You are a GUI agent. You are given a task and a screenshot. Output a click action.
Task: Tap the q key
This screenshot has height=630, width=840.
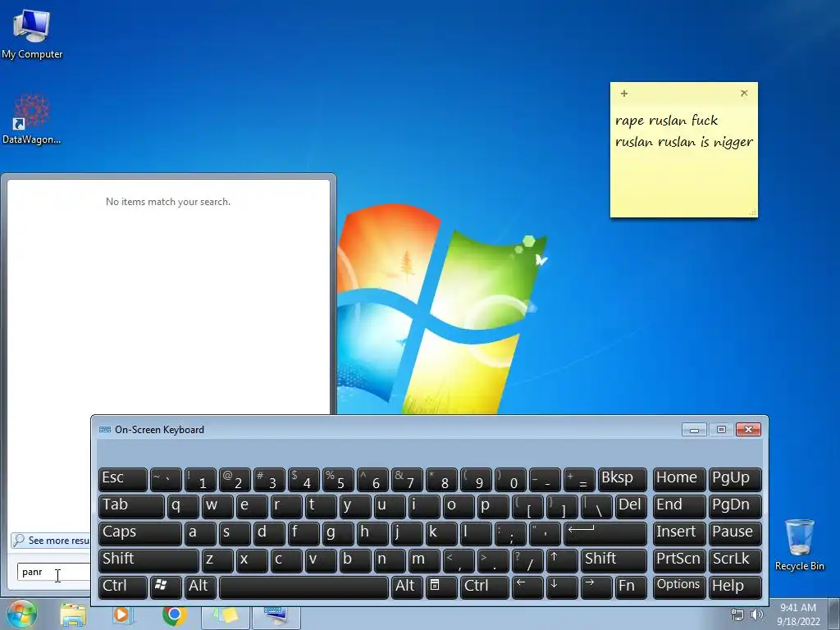(x=183, y=506)
